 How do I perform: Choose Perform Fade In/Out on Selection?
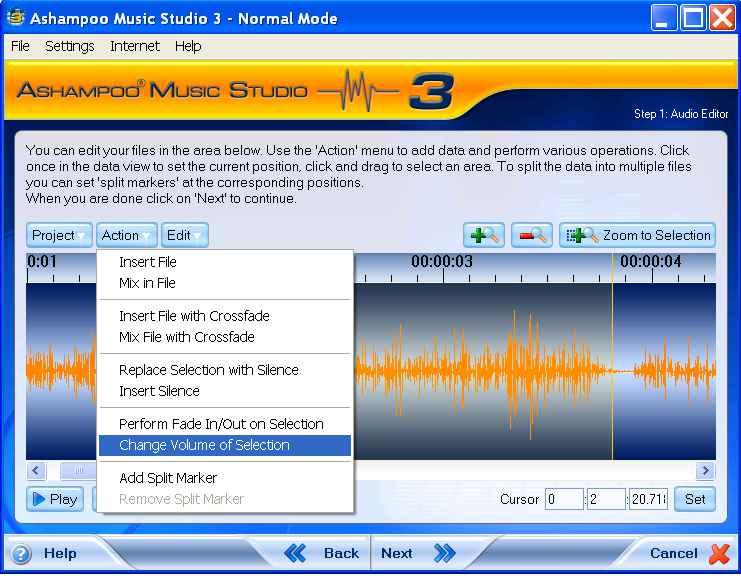(221, 424)
